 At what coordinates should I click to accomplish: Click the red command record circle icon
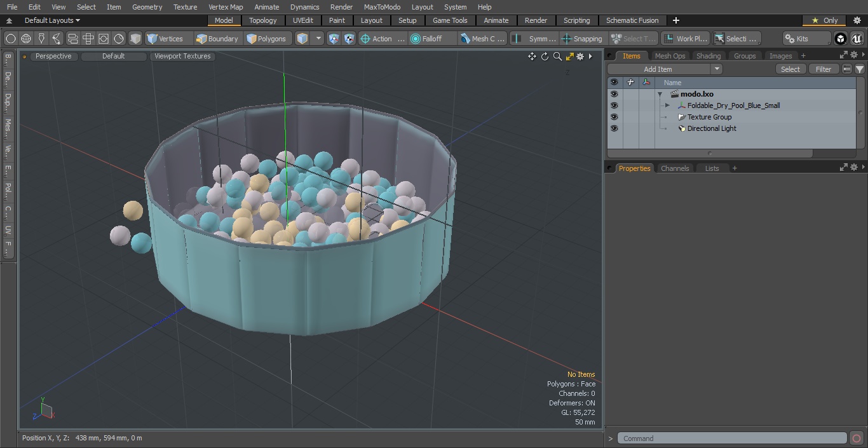tap(856, 438)
